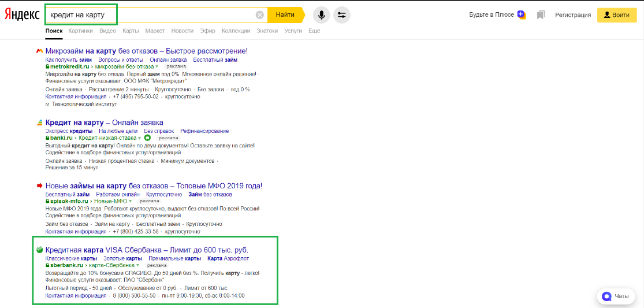644x308 pixels.
Task: Select the Поиск tab
Action: coord(54,31)
